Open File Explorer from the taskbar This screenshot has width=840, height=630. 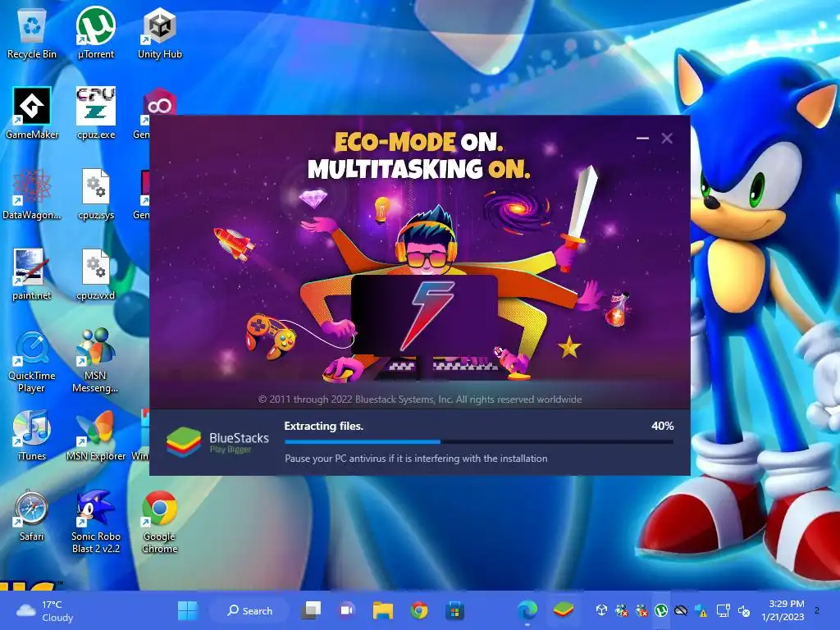click(383, 610)
